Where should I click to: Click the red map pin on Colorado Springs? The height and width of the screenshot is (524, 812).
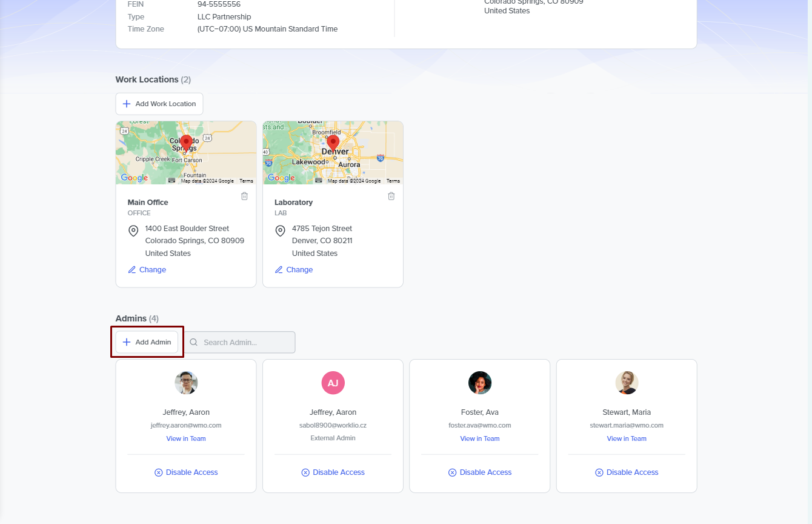[187, 143]
